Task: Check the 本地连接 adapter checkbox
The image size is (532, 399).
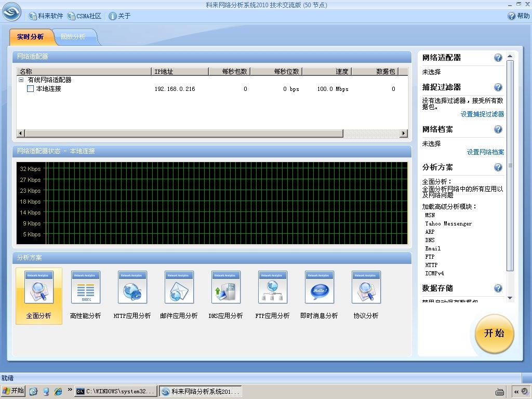Action: pos(30,88)
